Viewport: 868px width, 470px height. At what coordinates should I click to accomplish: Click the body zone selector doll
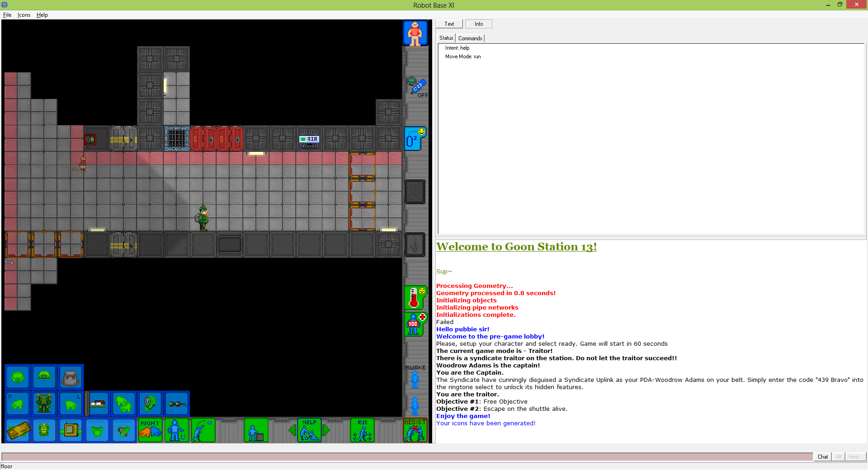coord(415,33)
